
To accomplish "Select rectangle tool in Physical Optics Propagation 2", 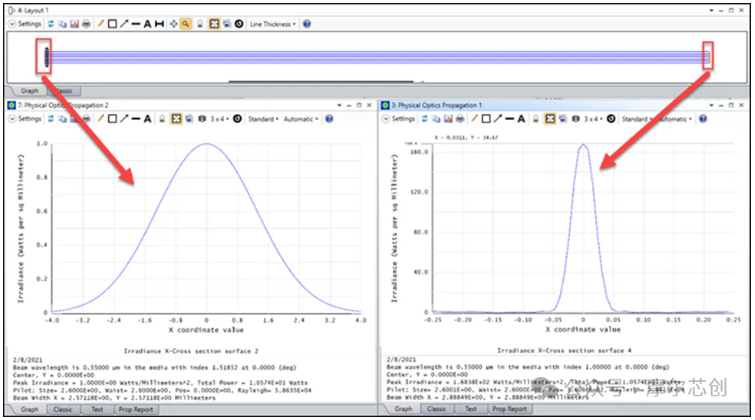I will (112, 118).
